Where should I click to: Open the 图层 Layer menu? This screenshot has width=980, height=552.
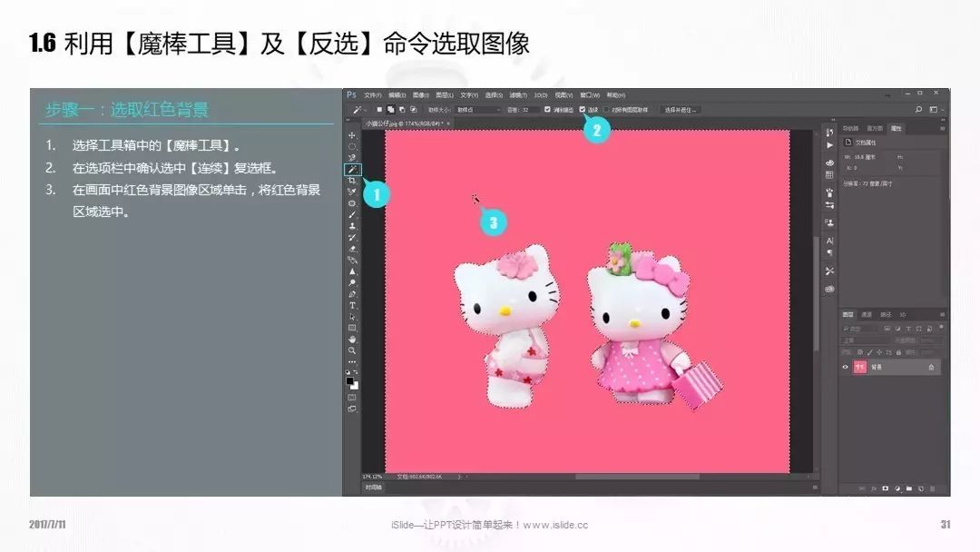(445, 95)
